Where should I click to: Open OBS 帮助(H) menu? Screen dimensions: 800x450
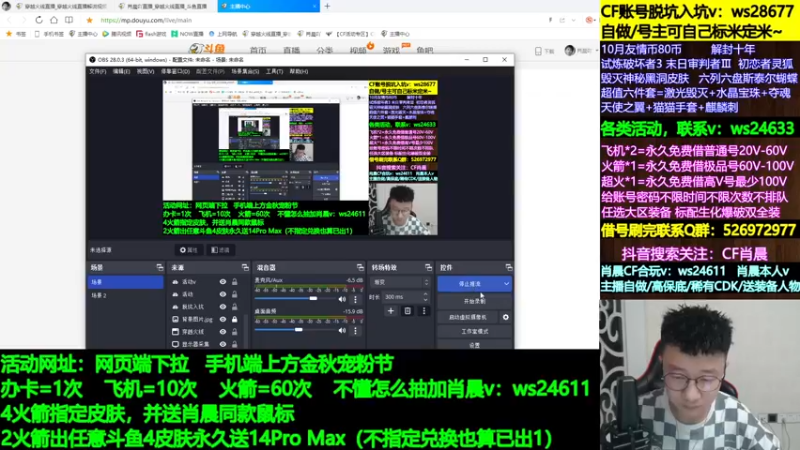[x=298, y=71]
